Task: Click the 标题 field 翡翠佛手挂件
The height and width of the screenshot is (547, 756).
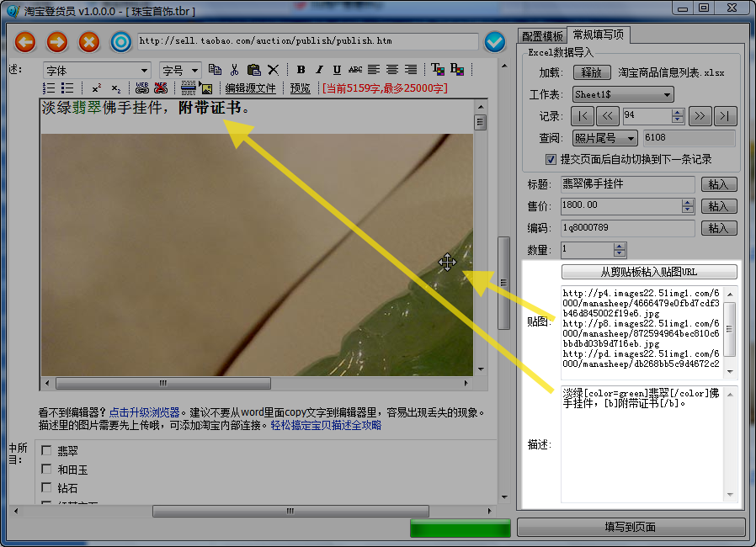Action: click(628, 184)
